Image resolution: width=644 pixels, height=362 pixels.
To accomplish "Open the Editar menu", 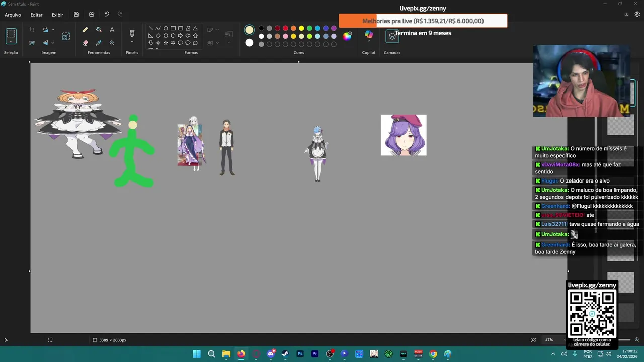I will tap(36, 15).
